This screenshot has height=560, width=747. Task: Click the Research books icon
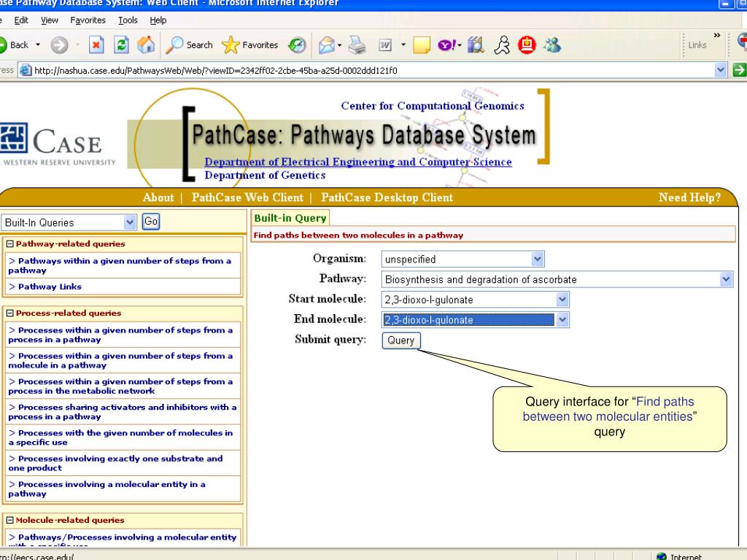[476, 45]
